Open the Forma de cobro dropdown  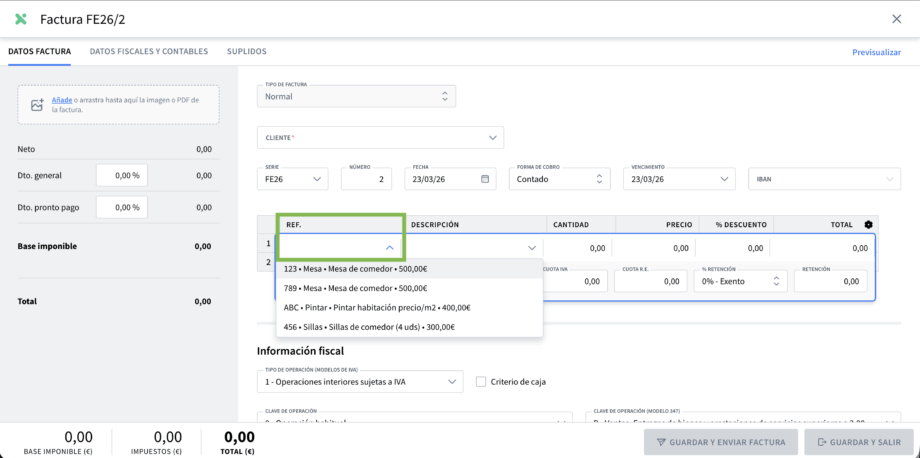point(599,179)
